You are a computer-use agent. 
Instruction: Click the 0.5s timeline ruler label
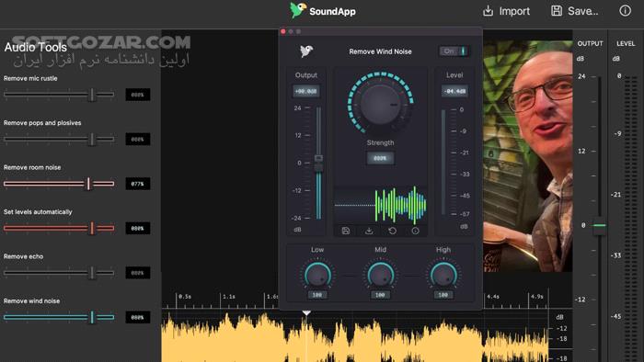(185, 297)
